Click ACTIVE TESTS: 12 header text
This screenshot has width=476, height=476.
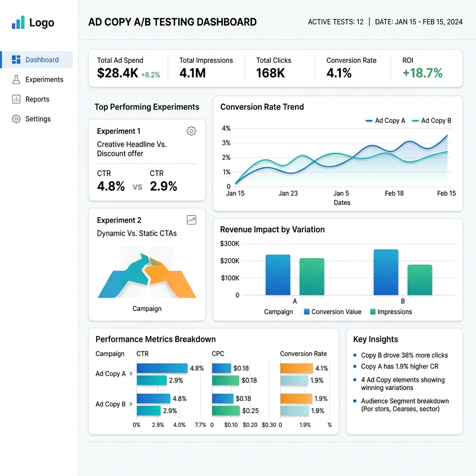click(x=336, y=22)
